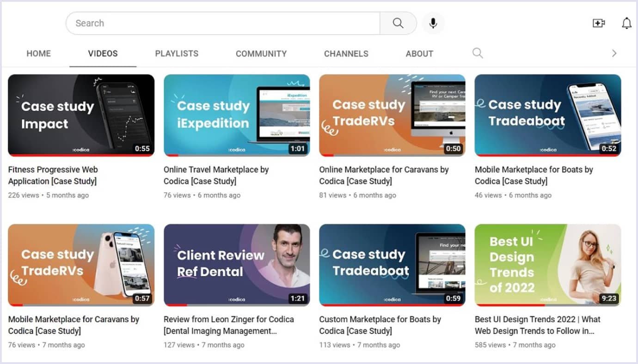Click the '585 views • 7 months ago' text
The width and height of the screenshot is (638, 364).
coord(515,345)
